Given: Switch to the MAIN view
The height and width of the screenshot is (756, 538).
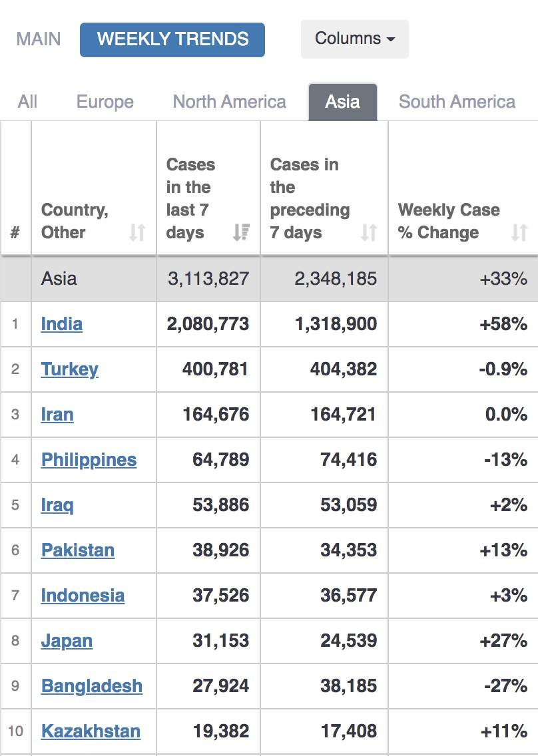Looking at the screenshot, I should point(39,39).
